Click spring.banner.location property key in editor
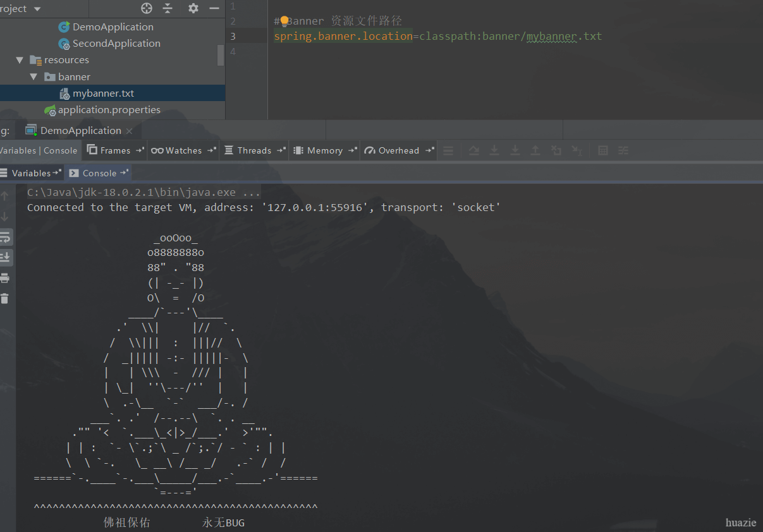 click(x=343, y=36)
